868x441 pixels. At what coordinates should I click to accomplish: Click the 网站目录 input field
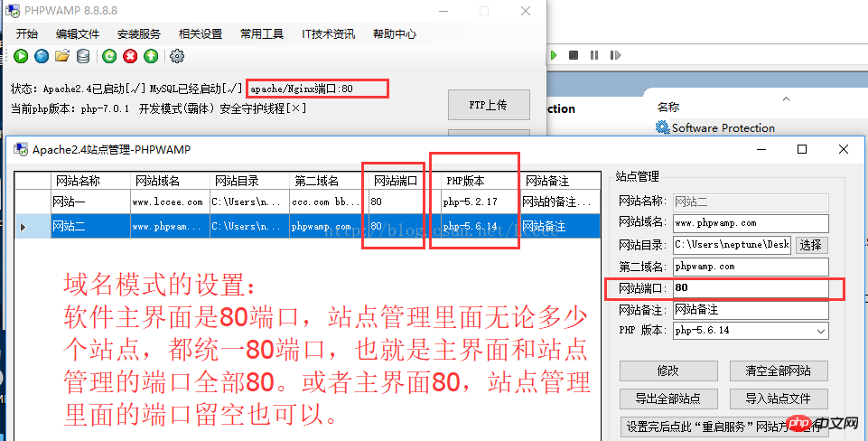click(732, 245)
